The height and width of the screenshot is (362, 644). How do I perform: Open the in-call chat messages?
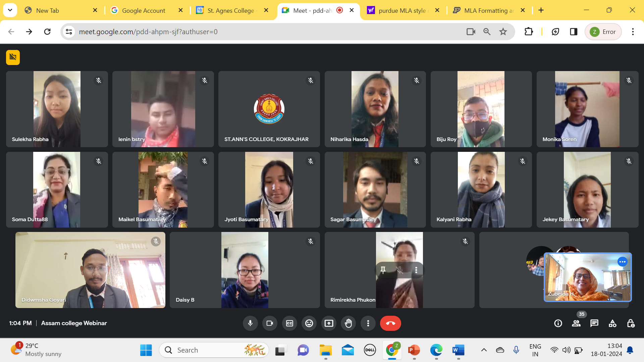594,323
